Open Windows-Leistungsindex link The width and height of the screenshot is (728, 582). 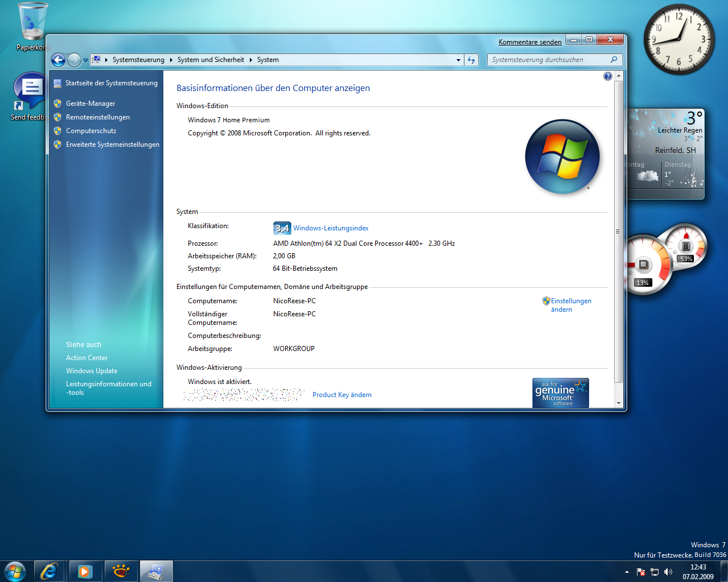pos(331,228)
